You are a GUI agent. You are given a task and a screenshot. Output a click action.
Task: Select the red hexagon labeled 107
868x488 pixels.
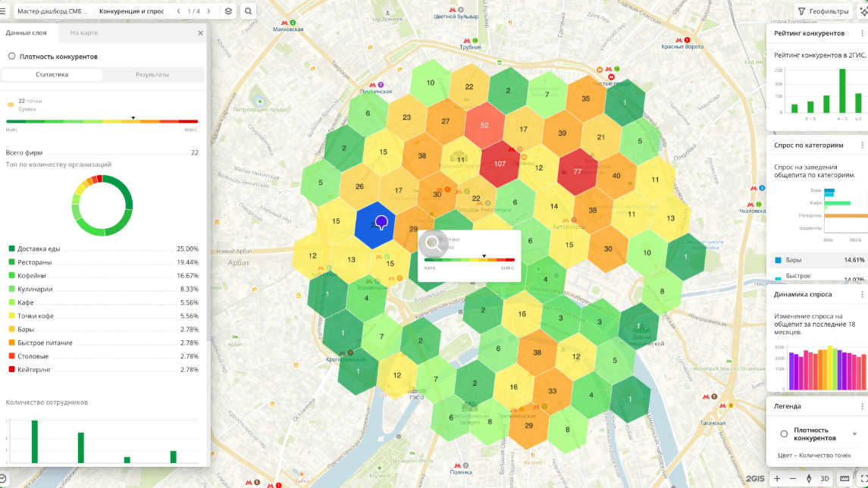500,164
